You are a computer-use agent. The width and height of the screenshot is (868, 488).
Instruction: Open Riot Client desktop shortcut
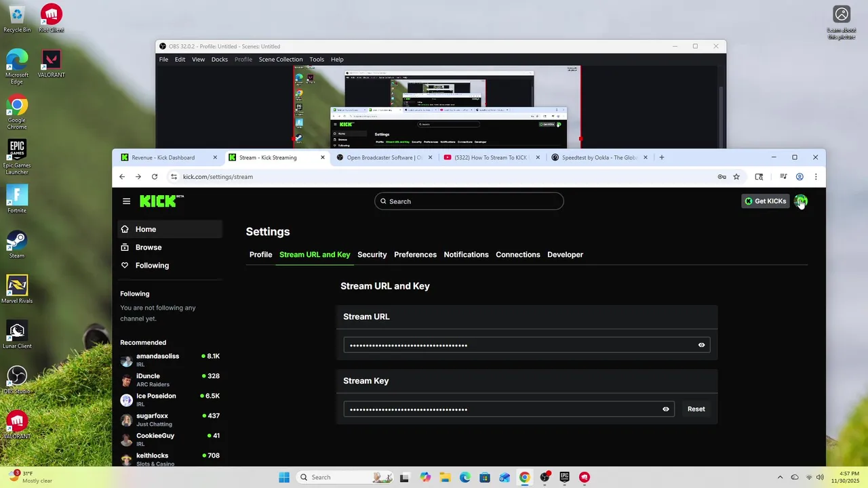click(52, 19)
